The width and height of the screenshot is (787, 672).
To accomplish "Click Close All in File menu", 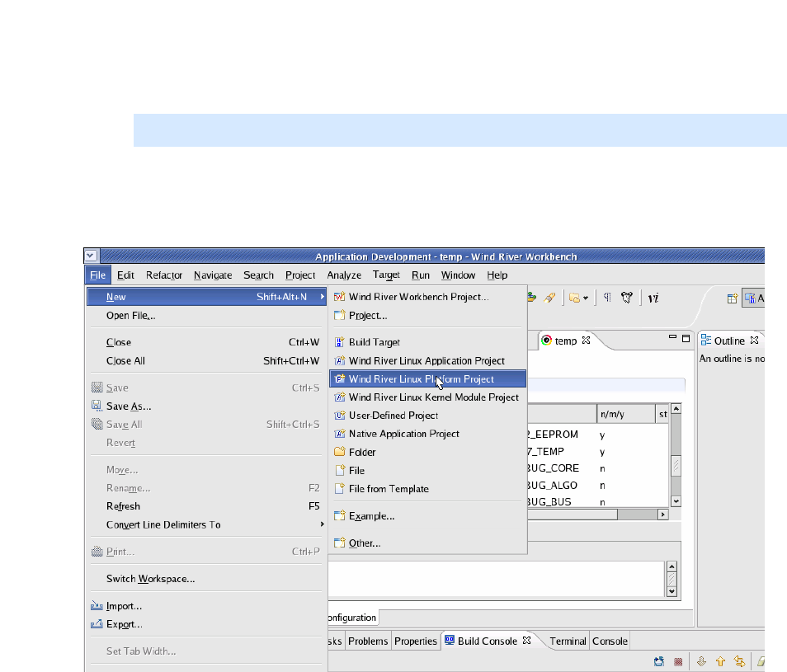I will [x=207, y=360].
